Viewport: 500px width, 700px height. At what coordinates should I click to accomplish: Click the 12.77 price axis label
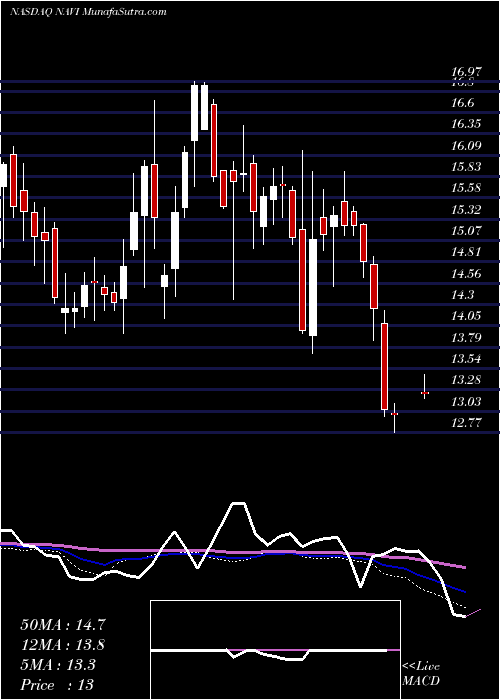[466, 422]
